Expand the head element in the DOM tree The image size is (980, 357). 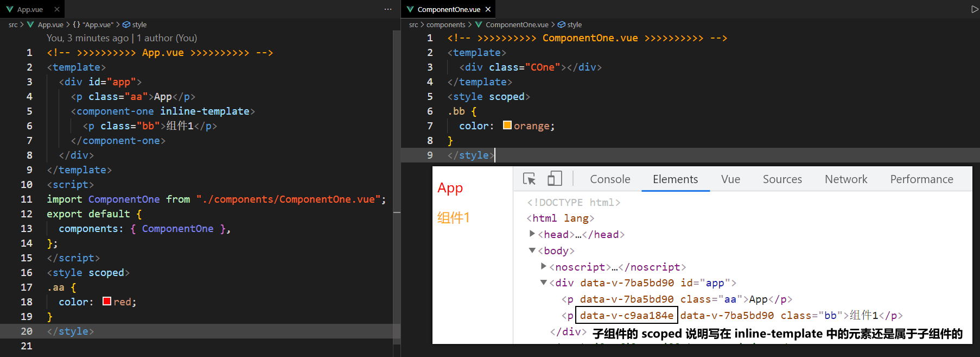click(532, 234)
